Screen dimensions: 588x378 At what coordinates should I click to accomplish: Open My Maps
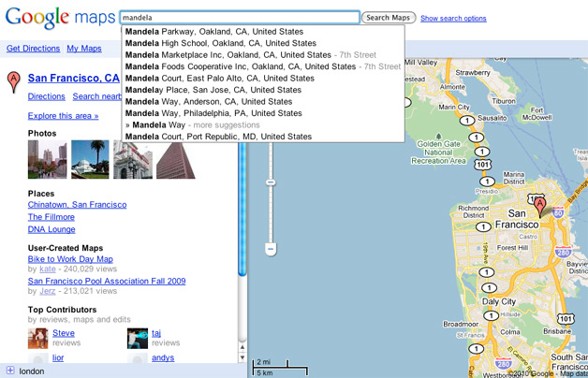84,49
